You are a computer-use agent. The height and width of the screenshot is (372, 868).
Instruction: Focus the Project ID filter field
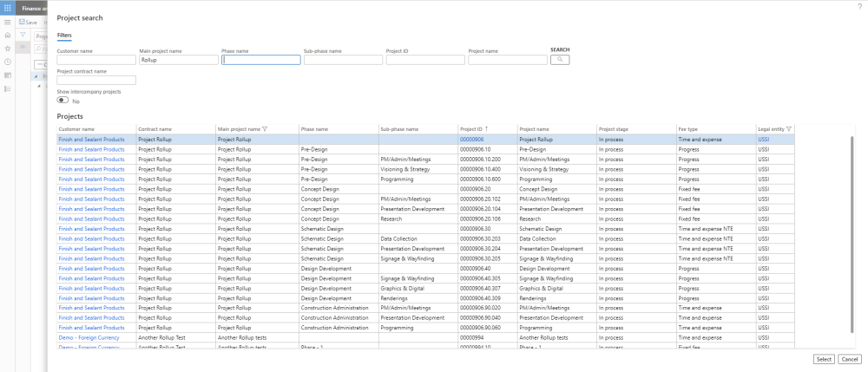coord(425,60)
